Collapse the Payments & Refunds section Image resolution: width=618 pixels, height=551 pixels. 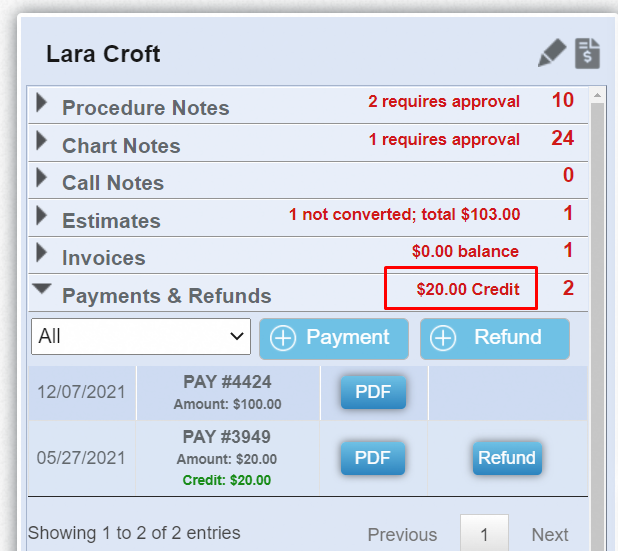pos(42,289)
